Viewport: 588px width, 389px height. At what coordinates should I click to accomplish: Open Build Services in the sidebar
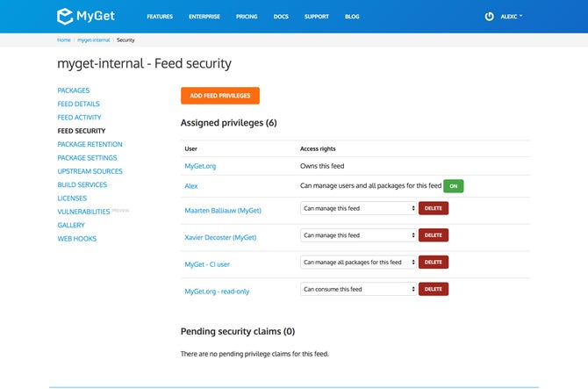click(82, 185)
